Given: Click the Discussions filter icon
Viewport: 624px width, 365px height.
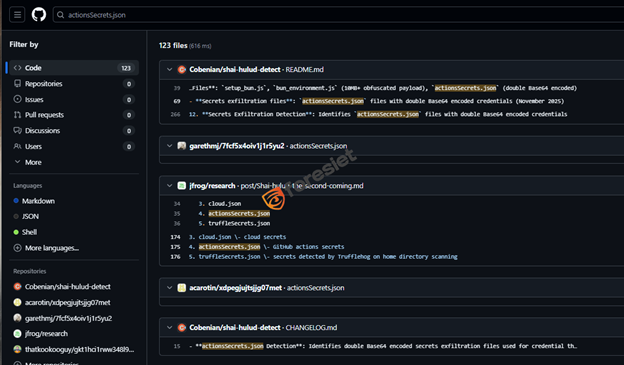Looking at the screenshot, I should [18, 131].
